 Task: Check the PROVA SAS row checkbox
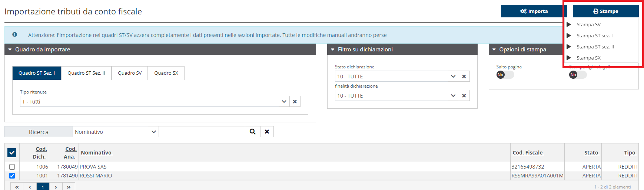click(x=12, y=167)
